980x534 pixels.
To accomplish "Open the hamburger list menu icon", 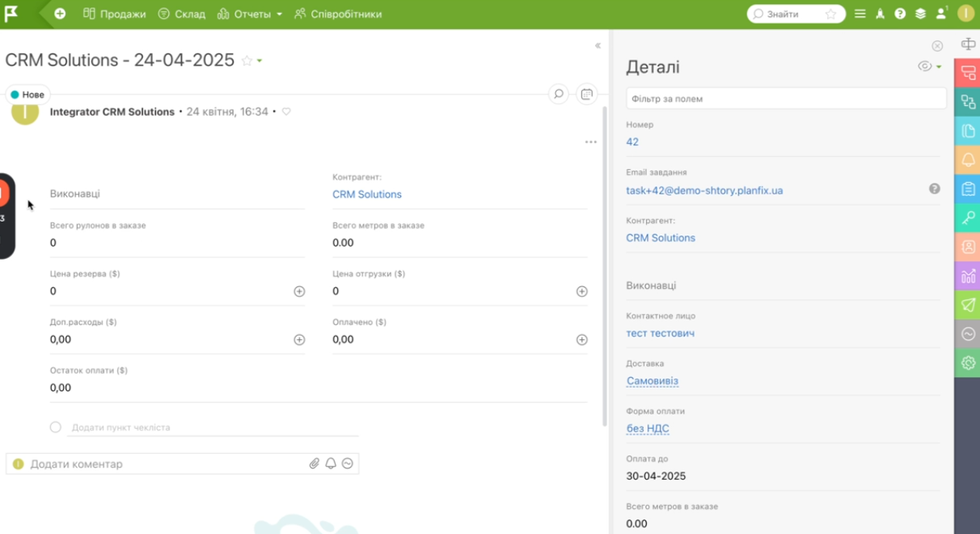I will 860,14.
